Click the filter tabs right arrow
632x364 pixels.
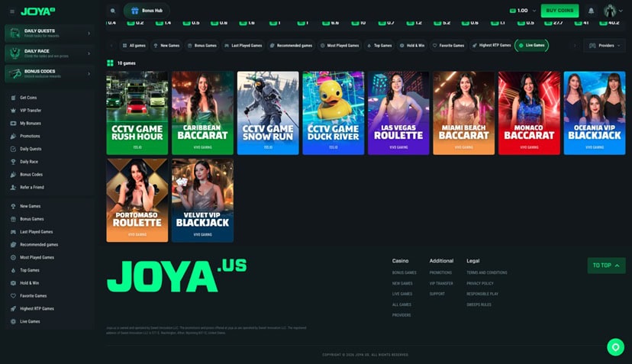coord(575,46)
